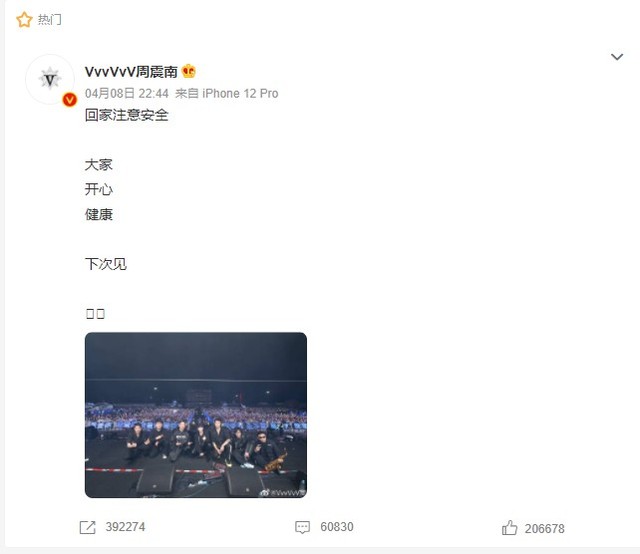Open the VvvVvV周震南 profile avatar
This screenshot has height=554, width=640.
point(50,79)
